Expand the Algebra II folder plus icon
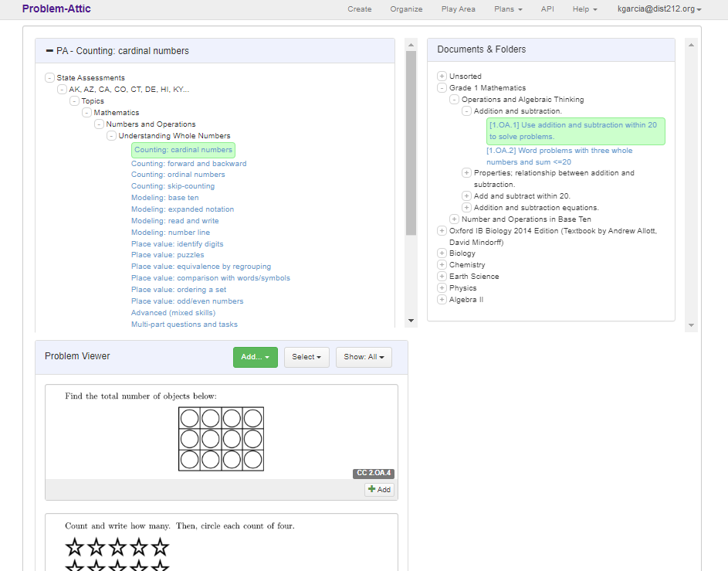 [x=442, y=300]
